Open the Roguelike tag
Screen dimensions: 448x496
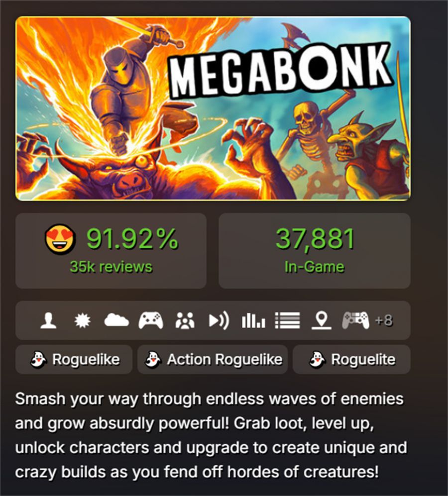tap(74, 359)
